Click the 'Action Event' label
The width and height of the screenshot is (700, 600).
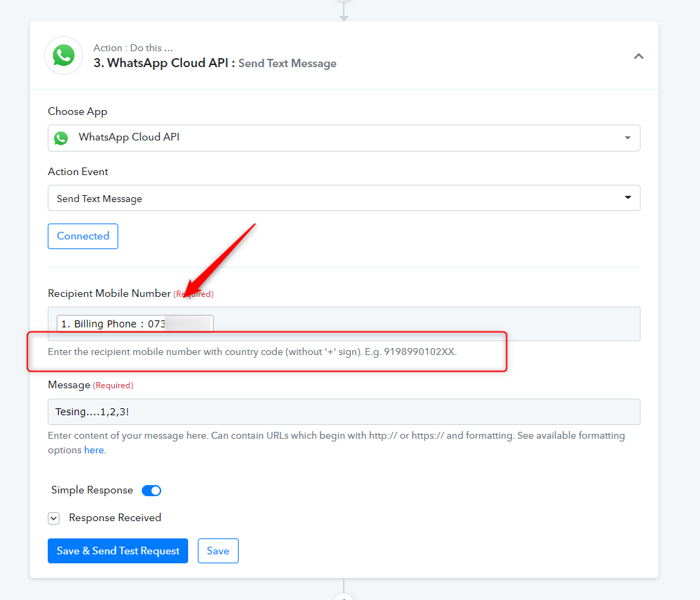78,172
